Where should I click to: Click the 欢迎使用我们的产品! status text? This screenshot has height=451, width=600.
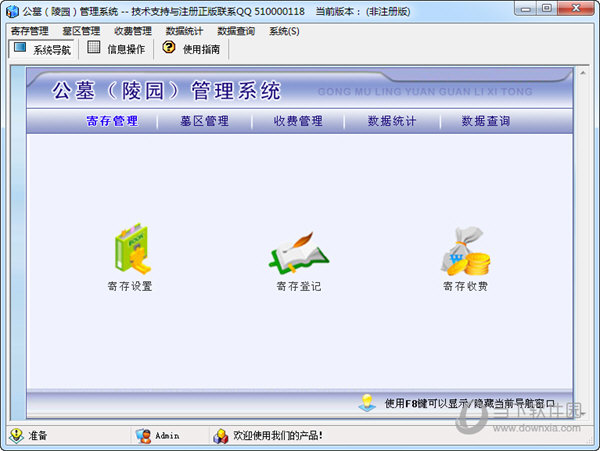coord(278,436)
